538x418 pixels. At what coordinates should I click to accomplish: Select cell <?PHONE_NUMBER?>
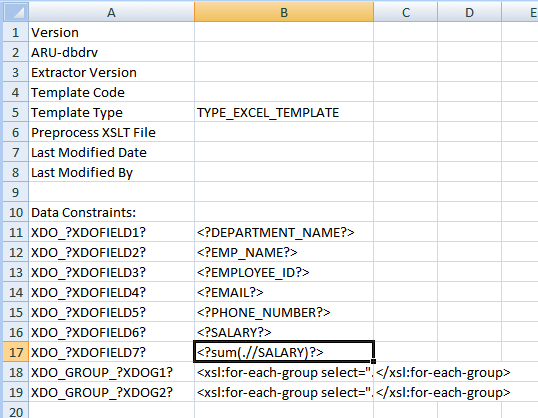[284, 312]
